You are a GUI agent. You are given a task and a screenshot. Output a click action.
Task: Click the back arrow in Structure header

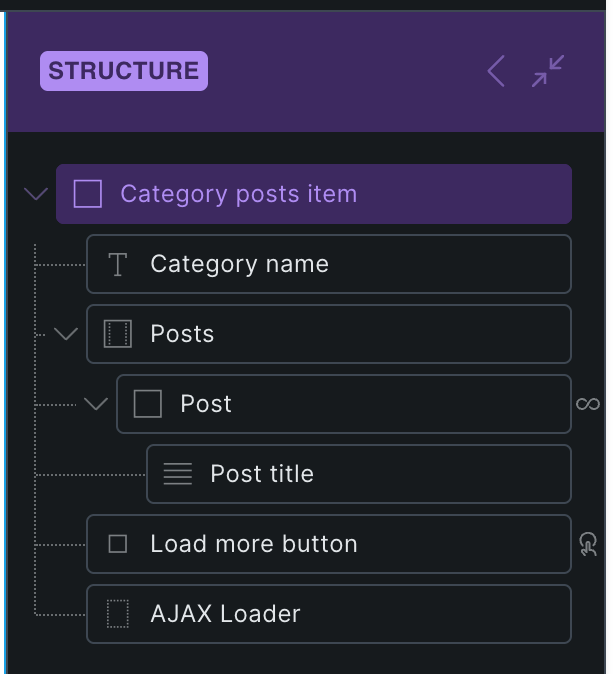tap(496, 71)
